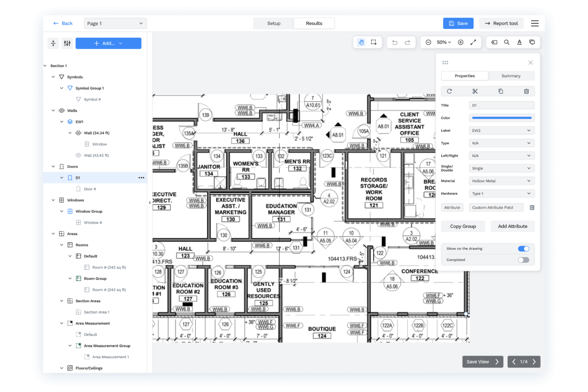Viewport: 588px width, 392px height.
Task: Expand drawing to fullscreen
Action: click(473, 42)
